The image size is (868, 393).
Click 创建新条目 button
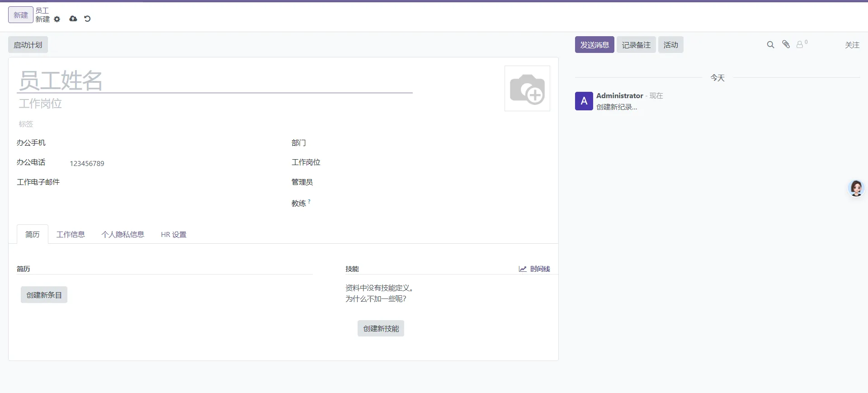coord(44,295)
